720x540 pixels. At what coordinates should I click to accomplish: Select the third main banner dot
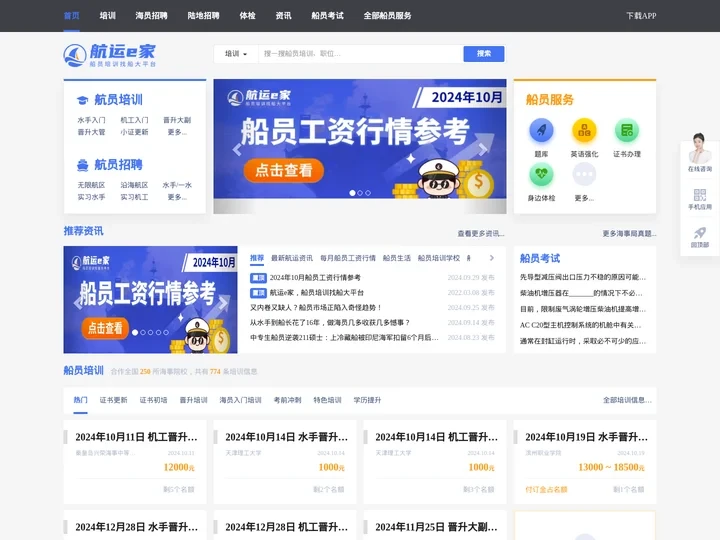(x=368, y=193)
